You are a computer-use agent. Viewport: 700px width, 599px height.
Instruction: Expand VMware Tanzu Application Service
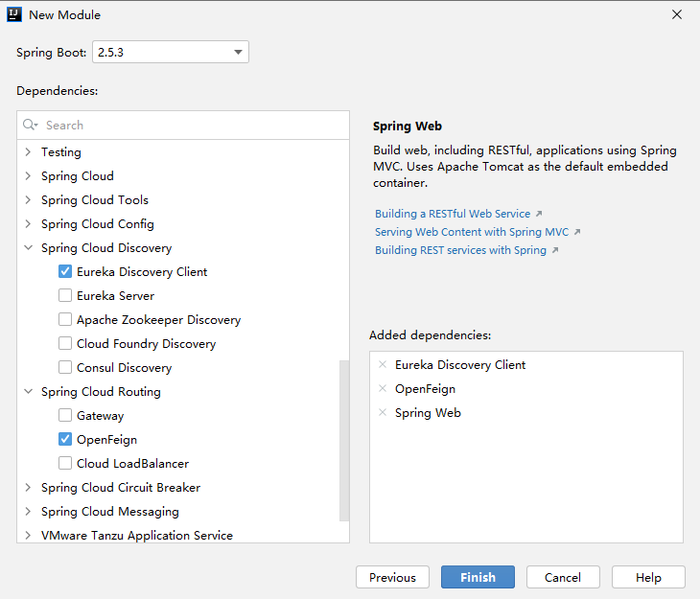click(28, 535)
